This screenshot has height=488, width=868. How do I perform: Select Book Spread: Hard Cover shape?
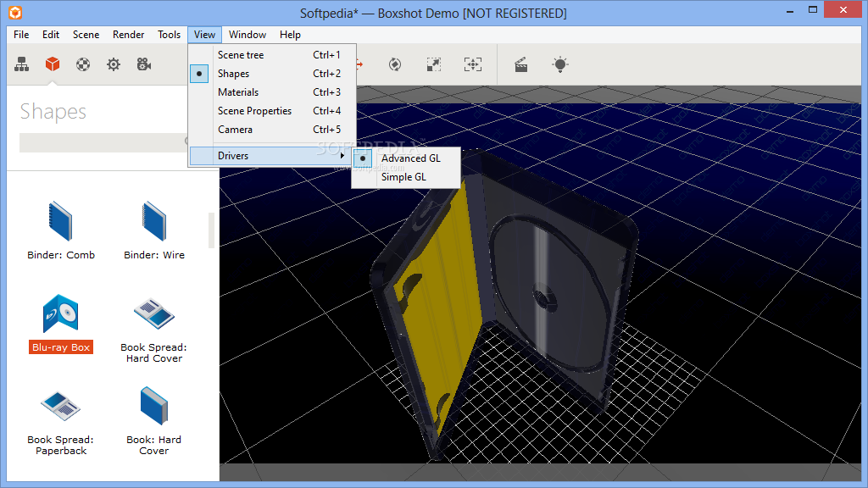coord(154,330)
